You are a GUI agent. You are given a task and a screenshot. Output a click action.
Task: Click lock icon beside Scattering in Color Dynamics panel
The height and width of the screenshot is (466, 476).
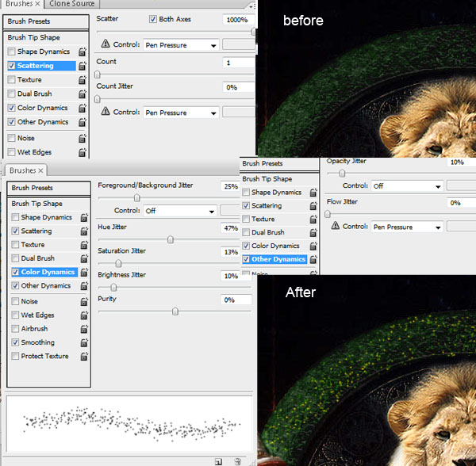84,231
